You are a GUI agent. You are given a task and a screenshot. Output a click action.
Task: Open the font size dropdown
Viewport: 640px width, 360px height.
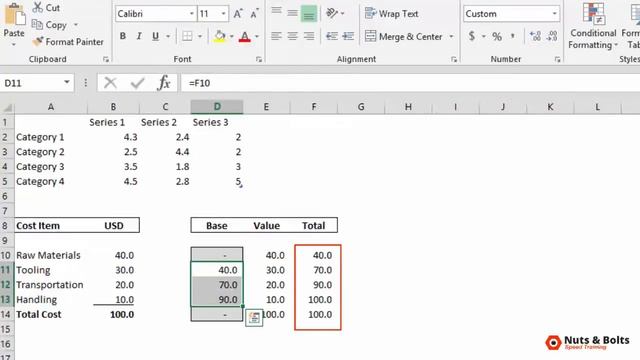point(224,14)
